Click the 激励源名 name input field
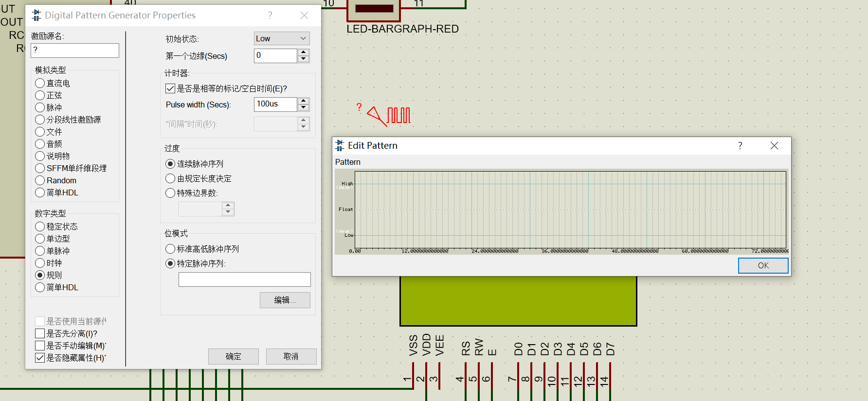868x401 pixels. [75, 50]
